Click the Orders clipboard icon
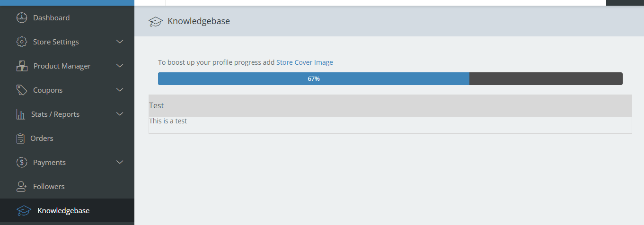644x225 pixels. [x=20, y=138]
